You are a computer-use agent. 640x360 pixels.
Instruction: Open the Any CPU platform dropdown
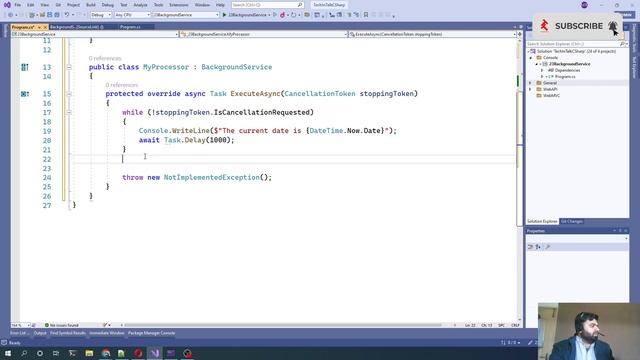132,15
